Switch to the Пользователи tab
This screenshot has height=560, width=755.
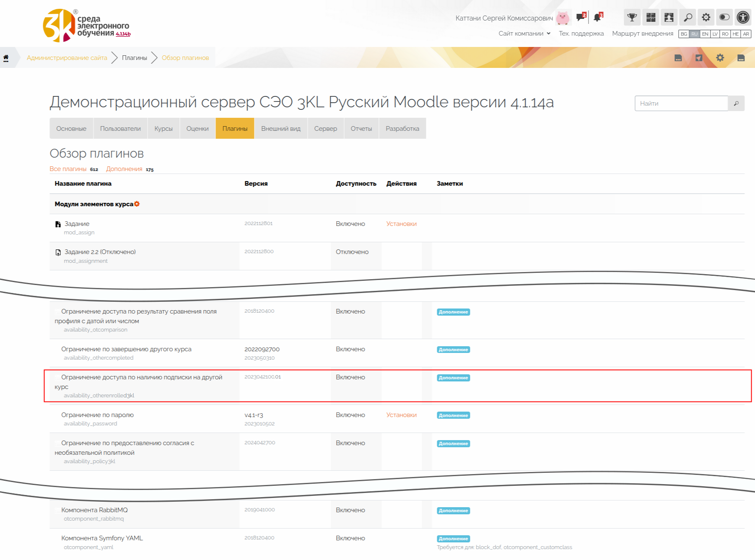(x=120, y=129)
